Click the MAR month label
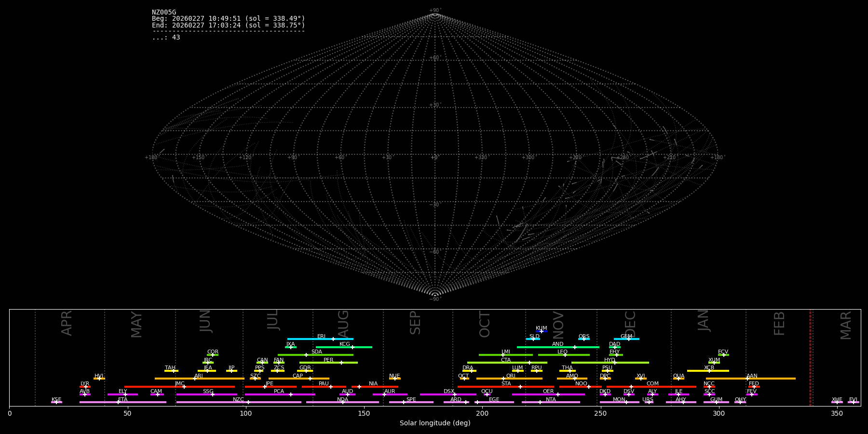Image resolution: width=868 pixels, height=434 pixels. pyautogui.click(x=846, y=325)
